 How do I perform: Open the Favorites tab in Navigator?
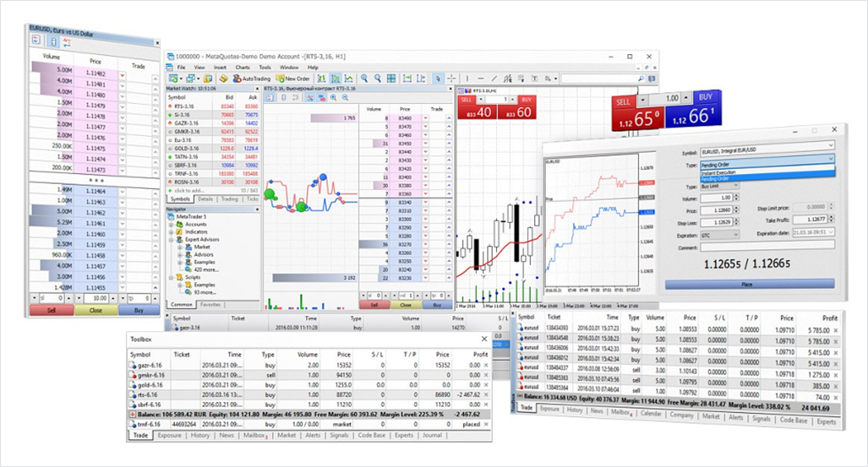coord(210,304)
